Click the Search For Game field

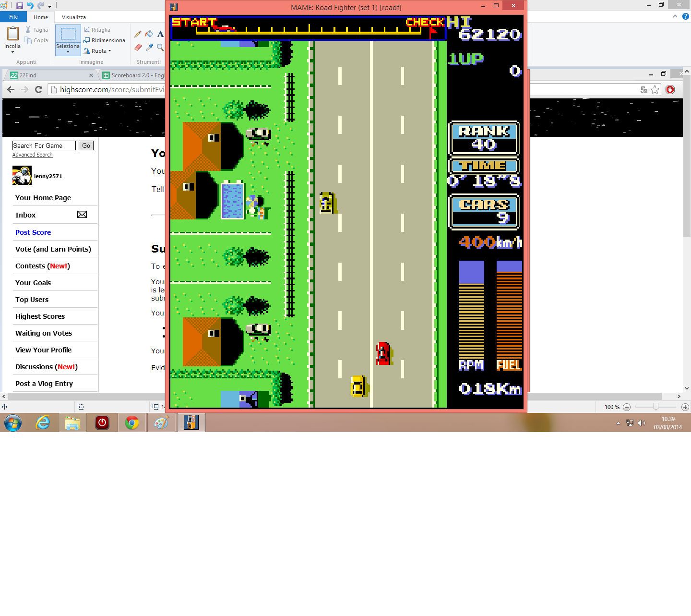(44, 145)
